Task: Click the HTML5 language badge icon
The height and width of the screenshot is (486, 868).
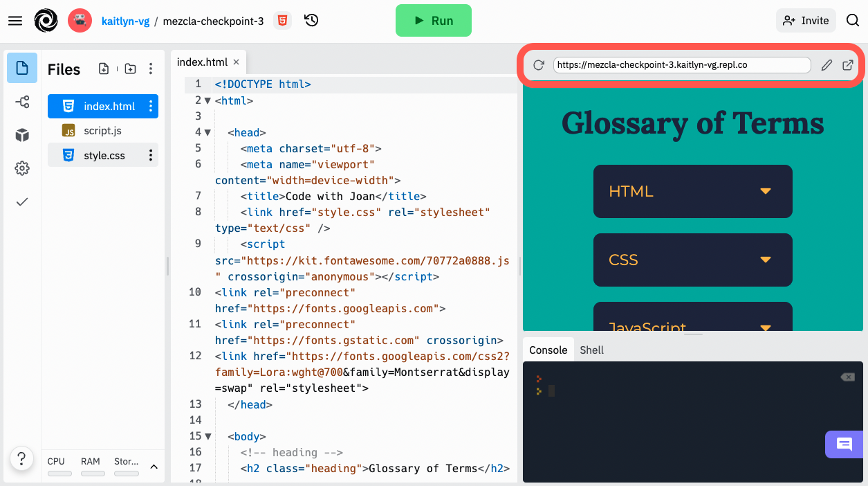Action: coord(282,21)
